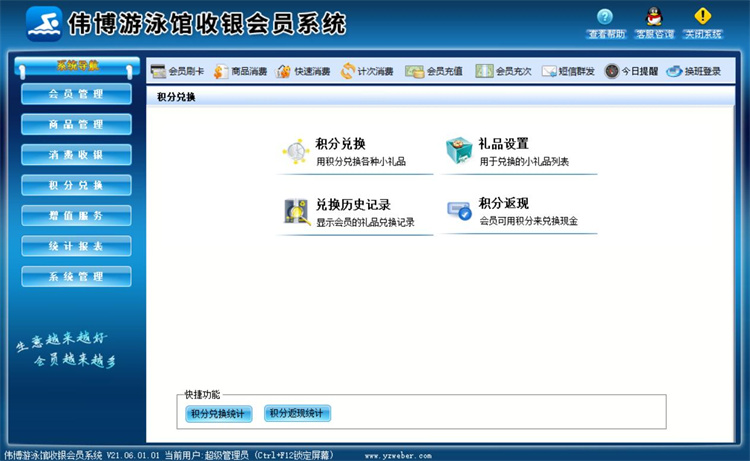
Task: Click the 积分兑换 star clock icon
Action: 295,152
